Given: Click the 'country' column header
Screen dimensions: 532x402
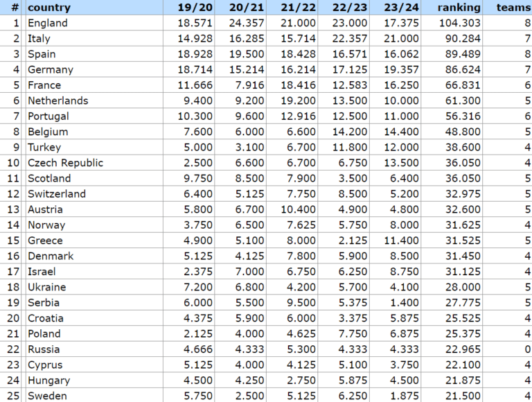Looking at the screenshot, I should [x=49, y=8].
